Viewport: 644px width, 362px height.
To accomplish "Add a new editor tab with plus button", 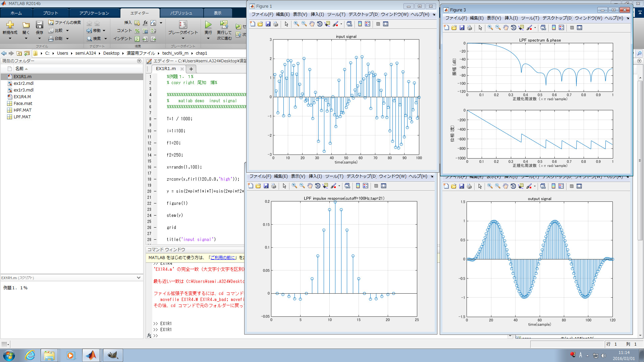I will [191, 69].
